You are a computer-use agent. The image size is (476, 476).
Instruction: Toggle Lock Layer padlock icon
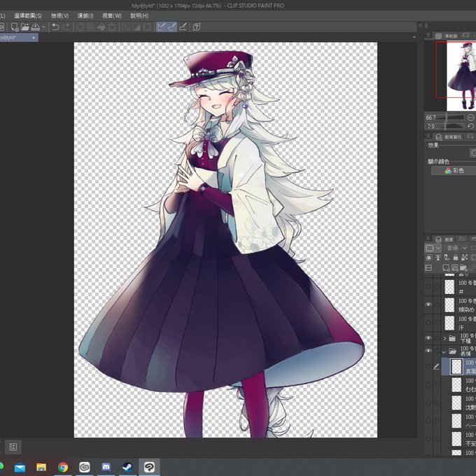[x=456, y=258]
